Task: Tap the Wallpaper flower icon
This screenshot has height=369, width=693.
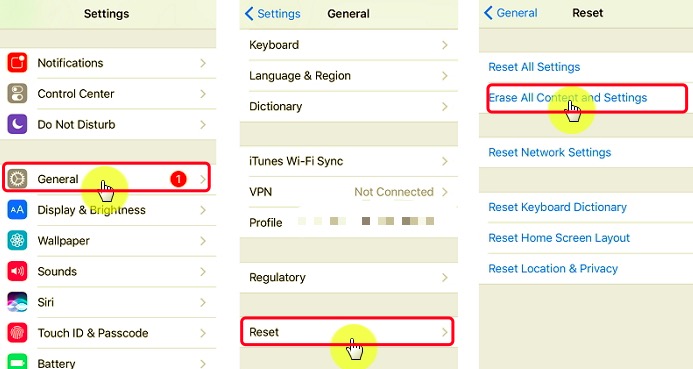Action: pyautogui.click(x=17, y=240)
